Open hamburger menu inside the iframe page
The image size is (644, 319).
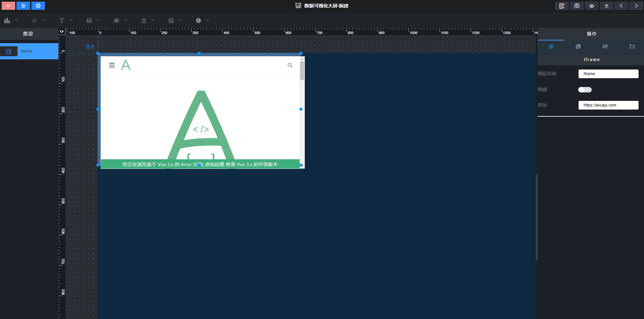point(112,65)
